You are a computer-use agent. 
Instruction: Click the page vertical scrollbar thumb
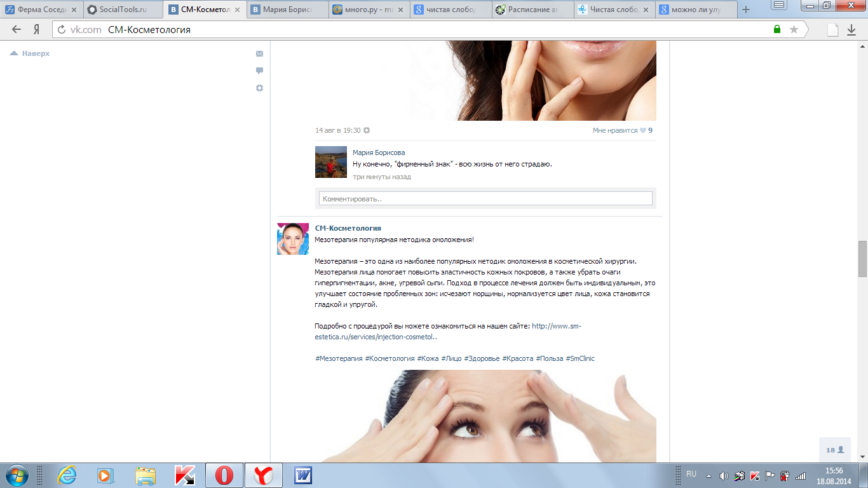[862, 259]
